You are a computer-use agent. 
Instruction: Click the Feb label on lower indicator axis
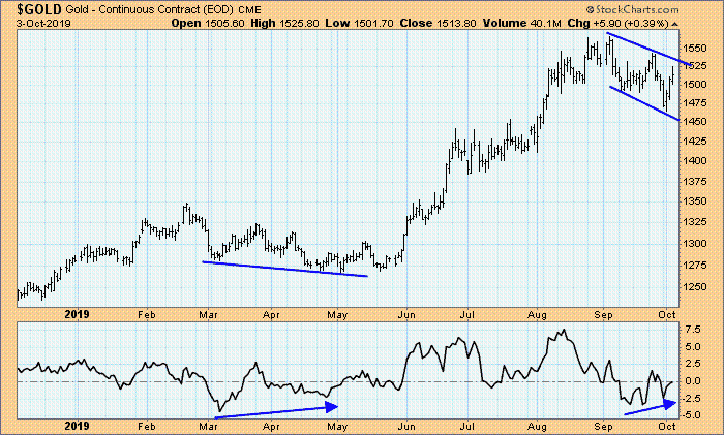click(x=147, y=426)
